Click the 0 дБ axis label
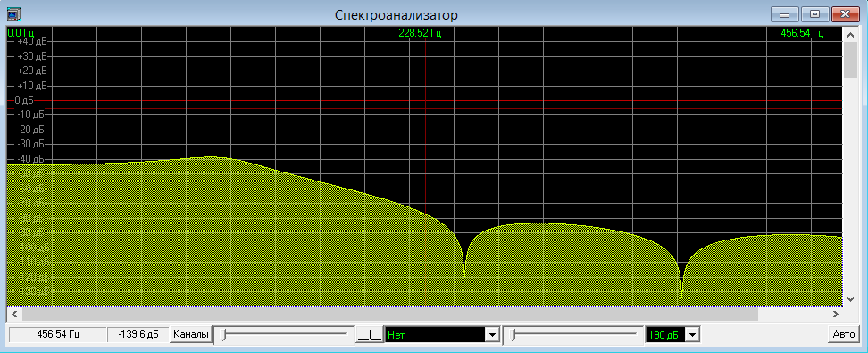This screenshot has width=868, height=353. pyautogui.click(x=24, y=100)
